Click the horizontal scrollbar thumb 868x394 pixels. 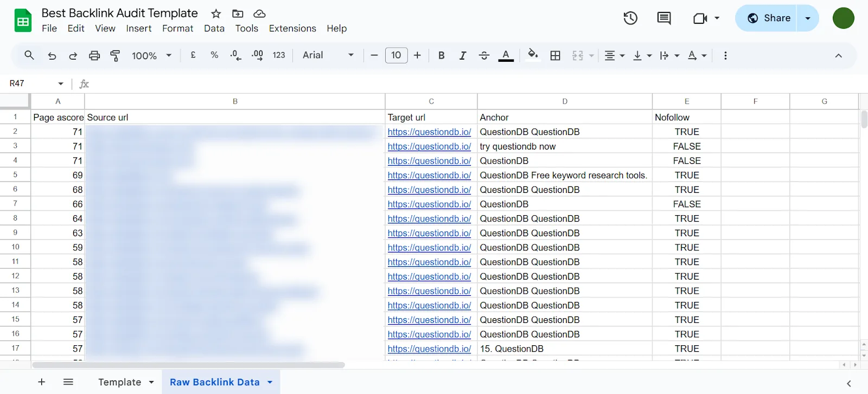pos(188,365)
